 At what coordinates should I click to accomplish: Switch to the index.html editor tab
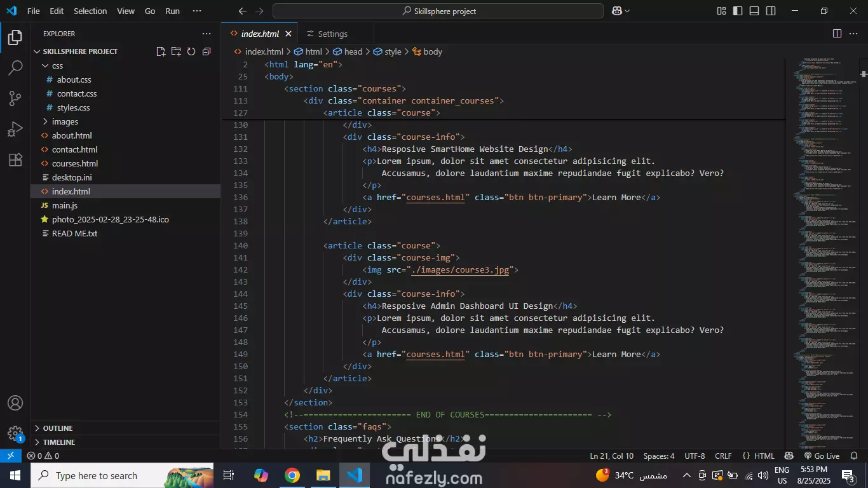[x=260, y=34]
